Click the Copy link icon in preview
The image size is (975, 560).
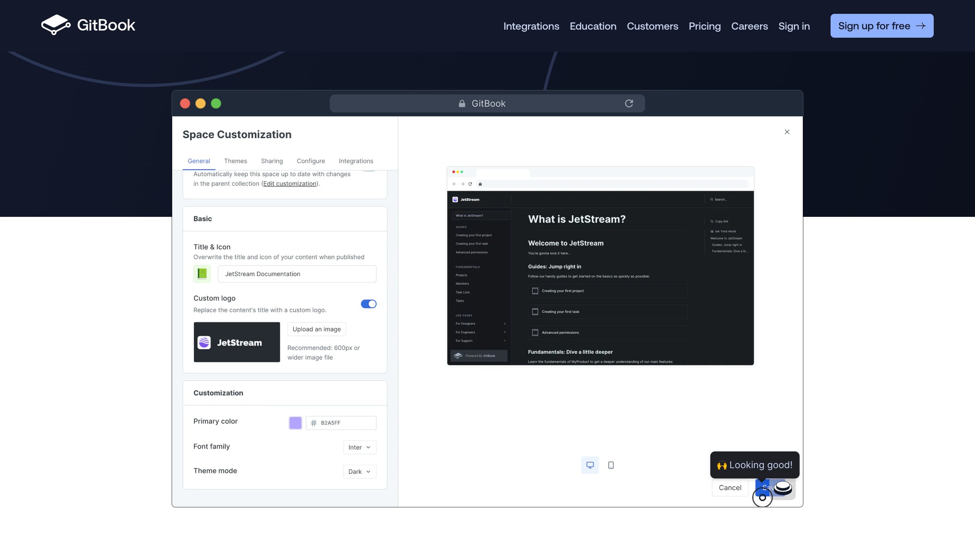pos(712,221)
